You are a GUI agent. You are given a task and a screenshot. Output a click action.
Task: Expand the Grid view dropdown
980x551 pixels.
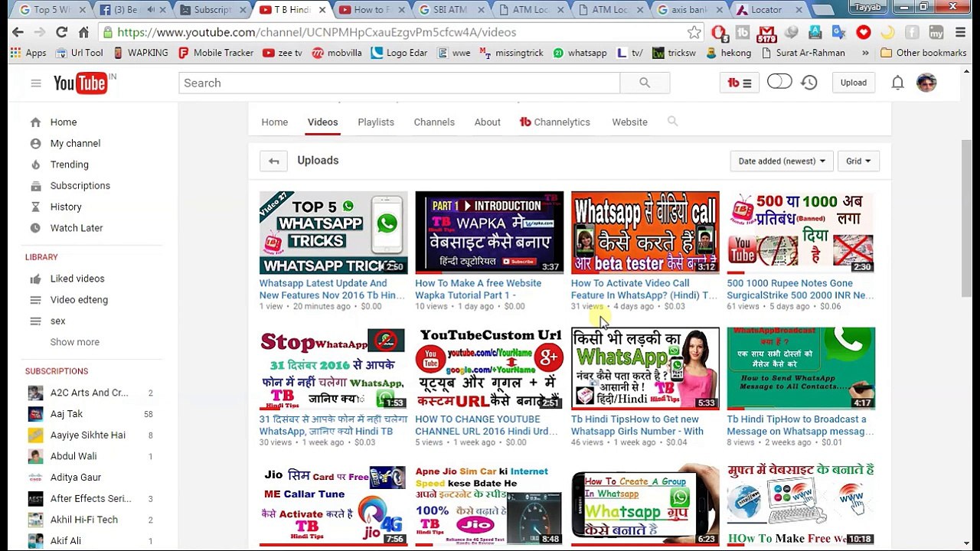(x=858, y=161)
